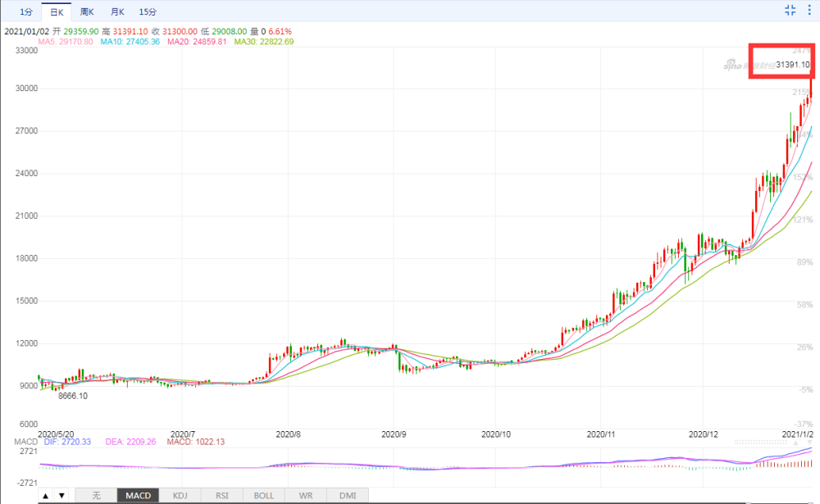
Task: Enable the RSI indicator
Action: coord(221,495)
